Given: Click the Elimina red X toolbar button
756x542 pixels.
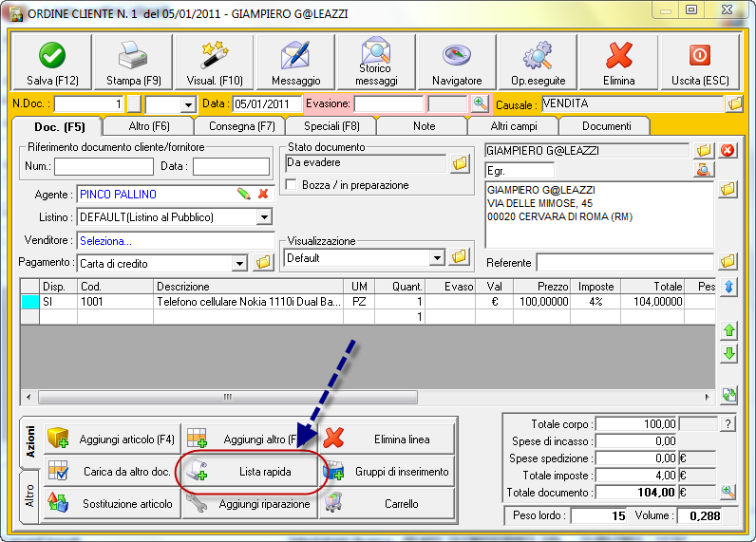Looking at the screenshot, I should click(x=618, y=63).
